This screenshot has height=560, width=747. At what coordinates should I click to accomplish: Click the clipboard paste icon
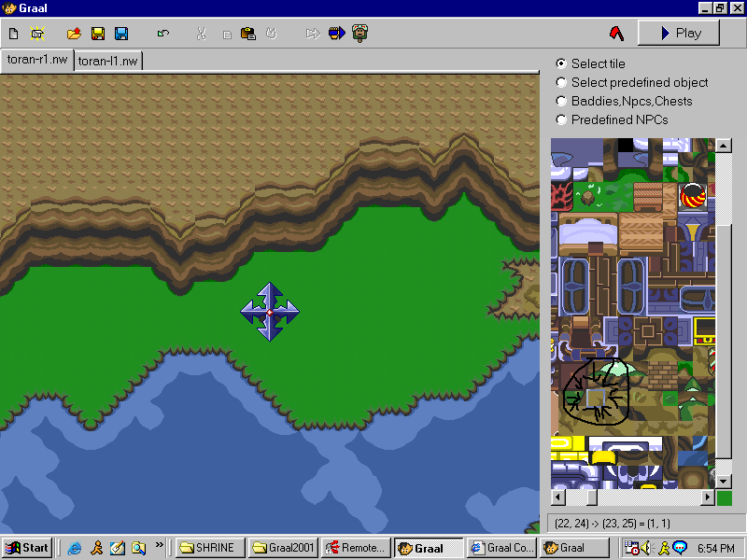248,34
